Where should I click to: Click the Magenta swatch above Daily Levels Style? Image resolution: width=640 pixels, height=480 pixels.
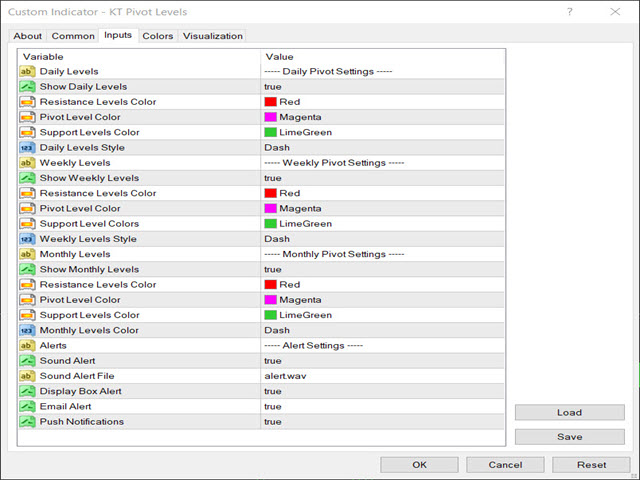coord(271,117)
